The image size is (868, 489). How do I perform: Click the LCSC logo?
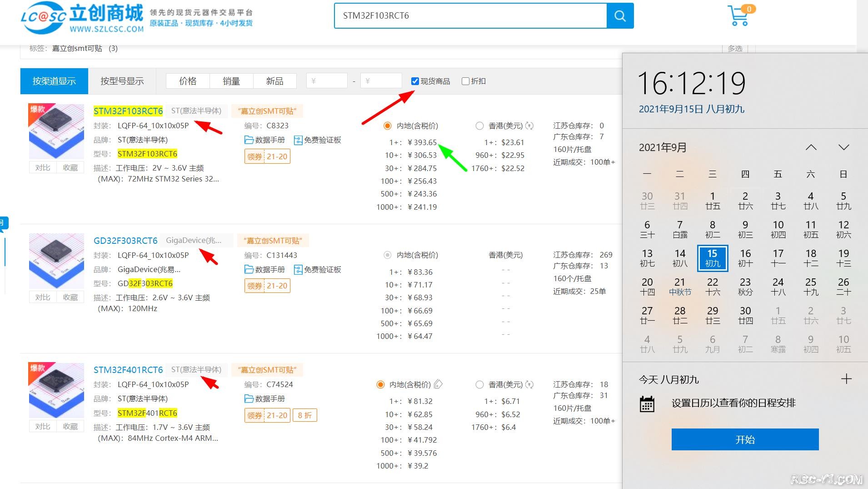point(82,18)
